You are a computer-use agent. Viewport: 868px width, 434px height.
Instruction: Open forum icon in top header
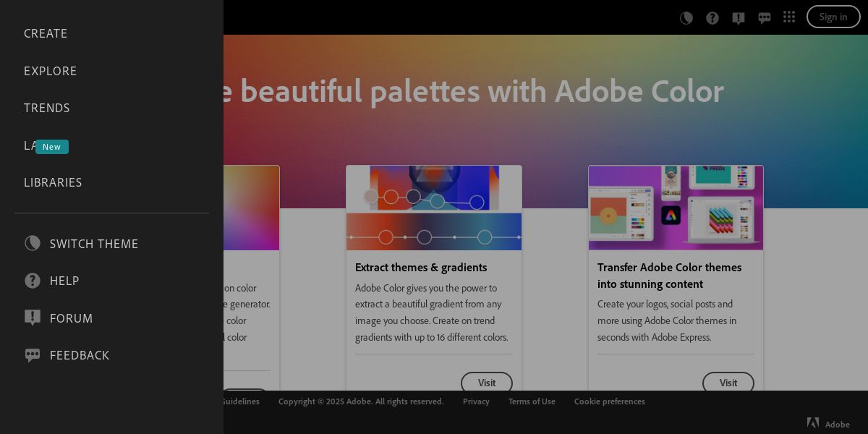tap(739, 18)
